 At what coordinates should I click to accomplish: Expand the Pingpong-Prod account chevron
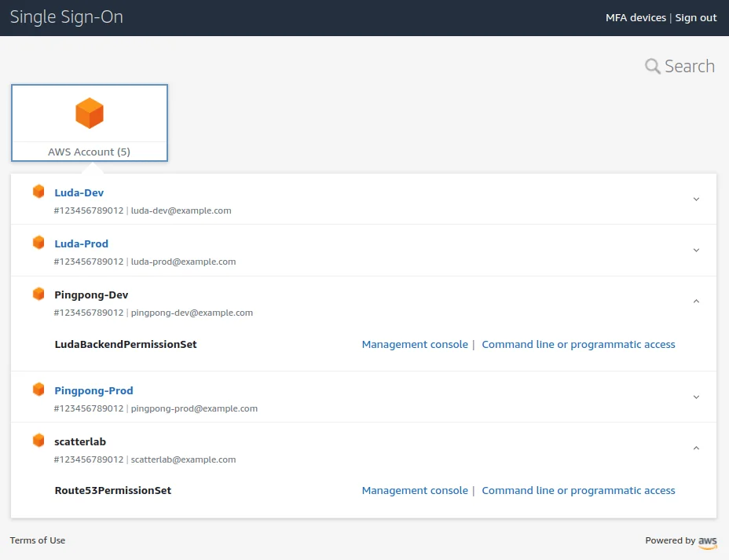(x=696, y=397)
